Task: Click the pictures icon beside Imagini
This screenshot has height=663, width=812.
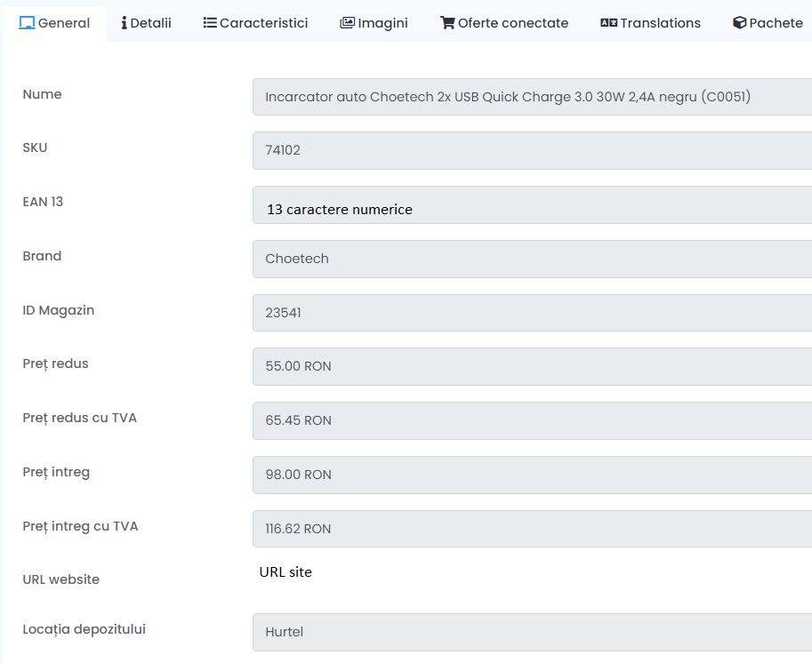Action: pos(347,23)
